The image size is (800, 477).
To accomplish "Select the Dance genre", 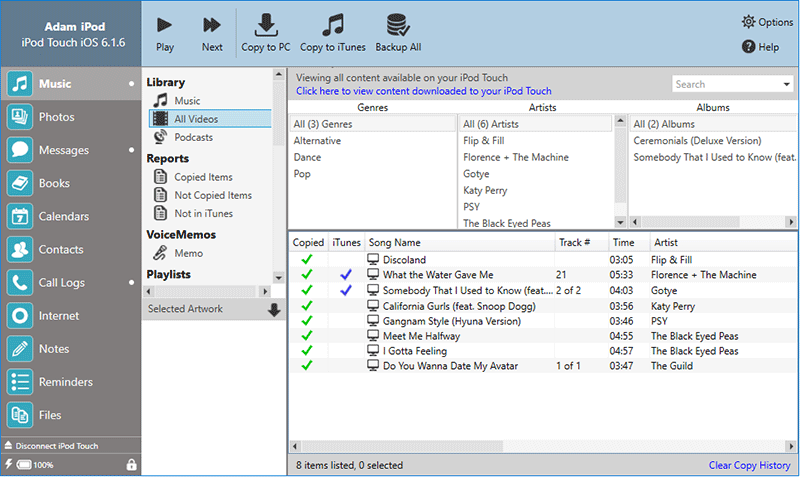I will point(307,157).
